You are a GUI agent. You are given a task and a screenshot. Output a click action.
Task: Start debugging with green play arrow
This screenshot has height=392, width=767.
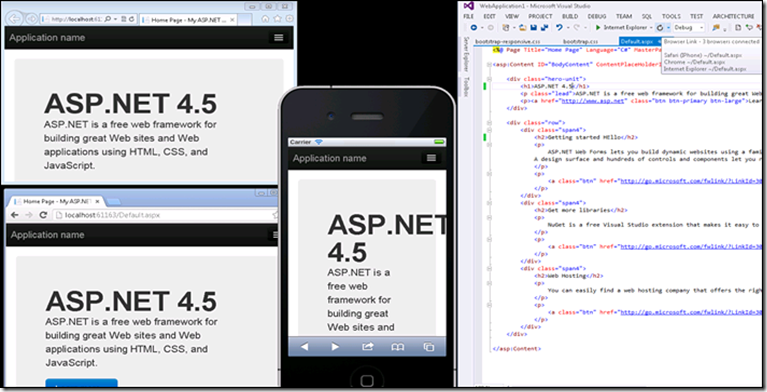click(598, 28)
